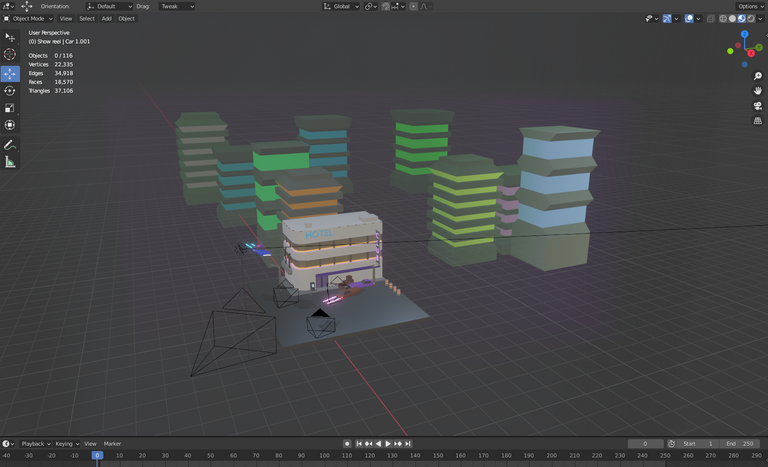The width and height of the screenshot is (768, 467).
Task: Click the current frame field
Action: click(x=645, y=443)
